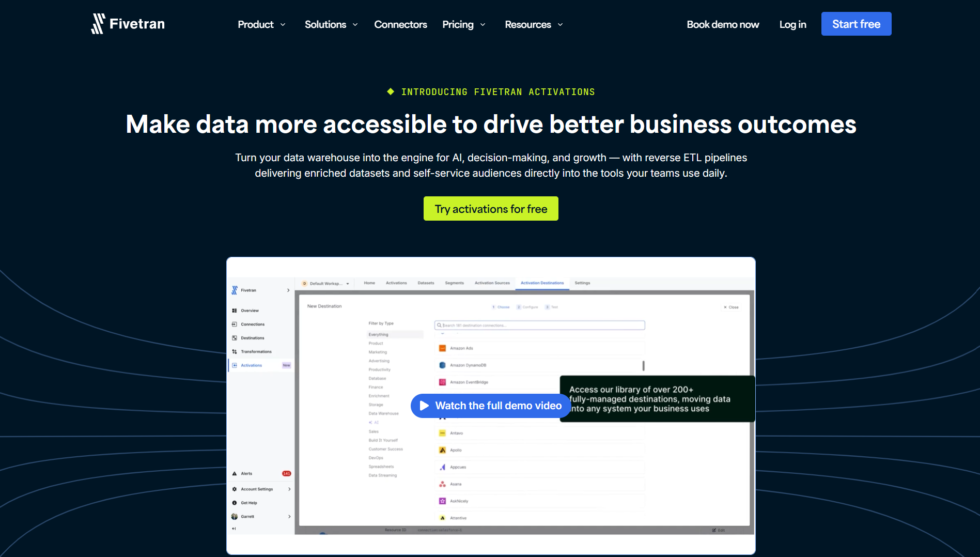Play the Watch the full demo video button
Image resolution: width=980 pixels, height=557 pixels.
[x=491, y=406]
